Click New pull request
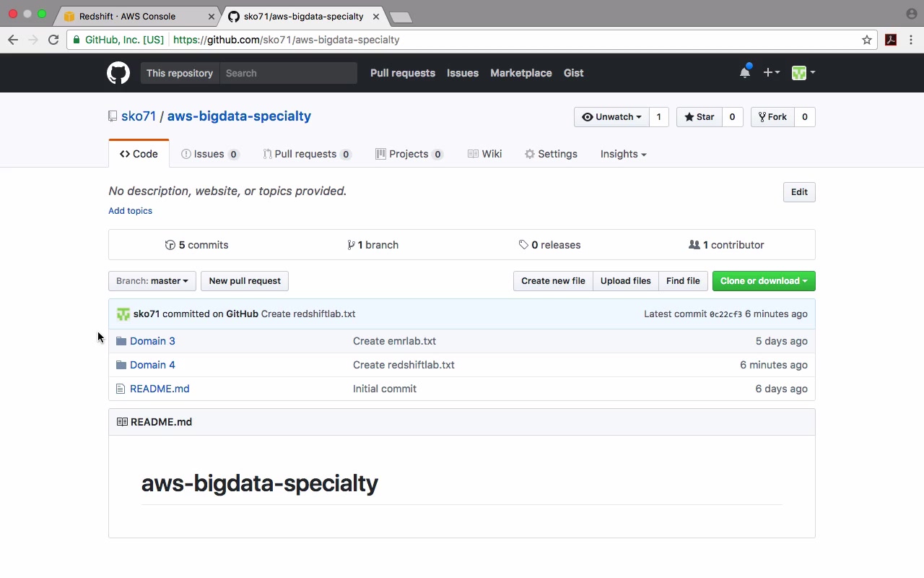Screen dimensions: 924x578 (x=245, y=281)
